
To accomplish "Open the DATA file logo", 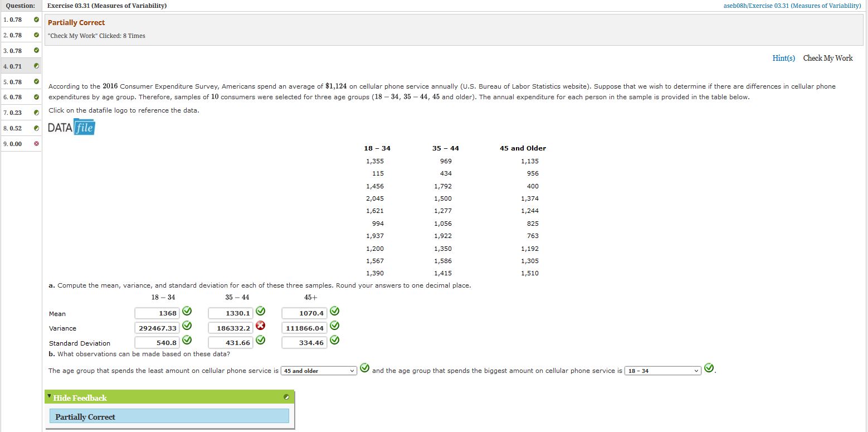I will pyautogui.click(x=71, y=127).
